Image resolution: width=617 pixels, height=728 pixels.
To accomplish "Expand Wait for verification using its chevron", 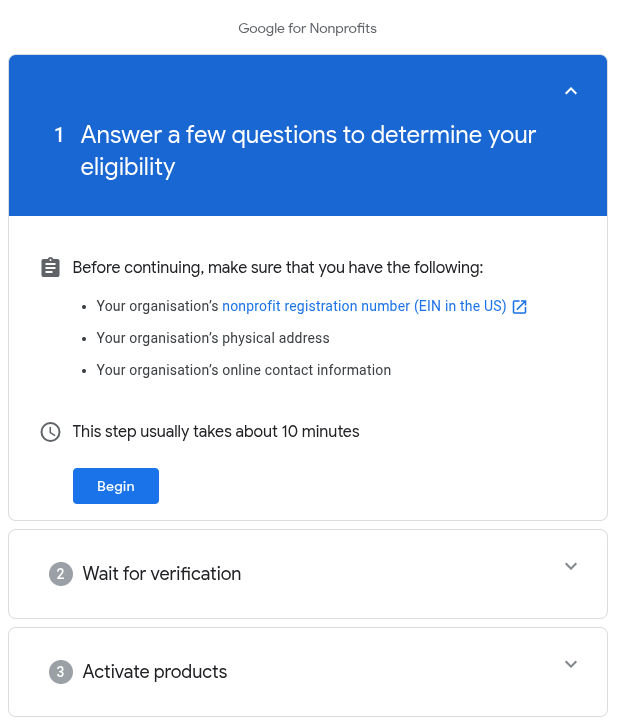I will (571, 566).
